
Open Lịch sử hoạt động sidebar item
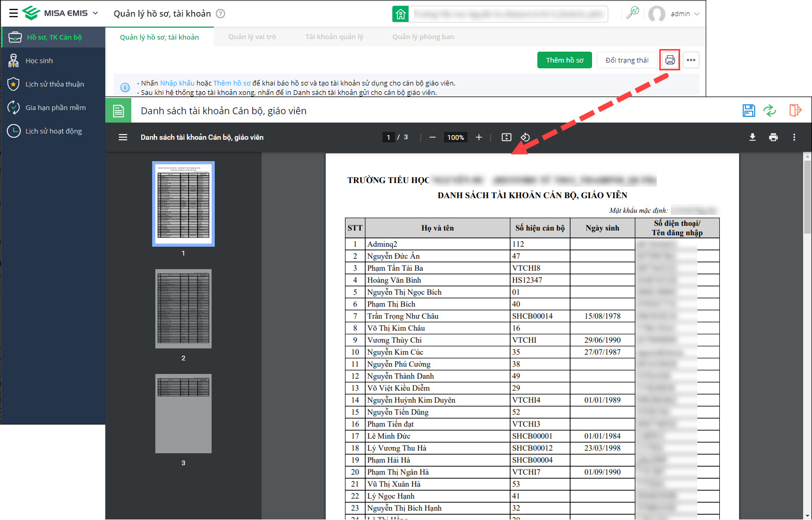[53, 131]
